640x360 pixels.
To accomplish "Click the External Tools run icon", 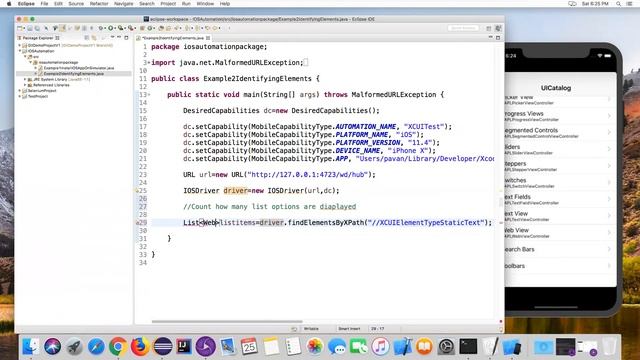I will (x=131, y=28).
